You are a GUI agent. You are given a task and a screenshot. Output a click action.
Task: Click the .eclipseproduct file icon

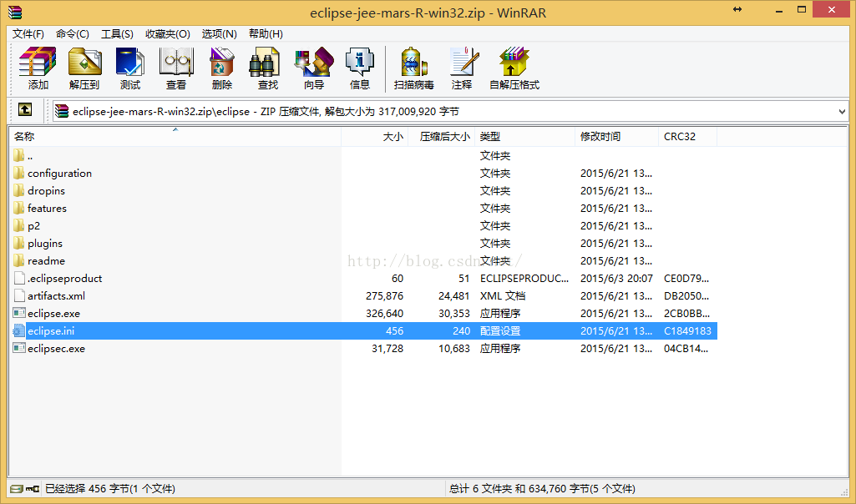(19, 278)
